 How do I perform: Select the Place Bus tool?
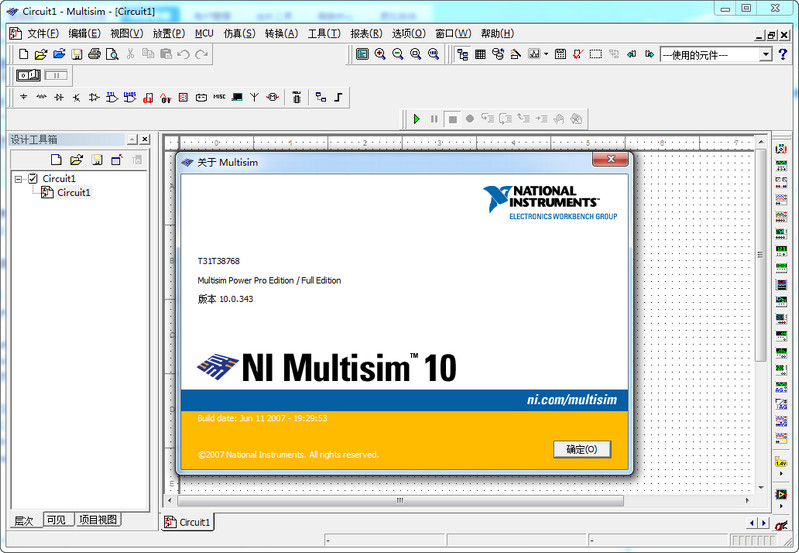point(338,97)
